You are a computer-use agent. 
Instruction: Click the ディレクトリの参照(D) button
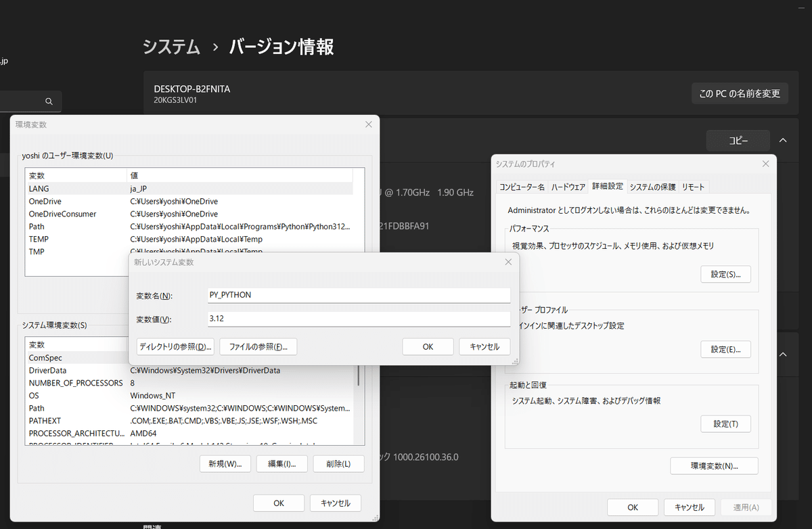coord(175,346)
